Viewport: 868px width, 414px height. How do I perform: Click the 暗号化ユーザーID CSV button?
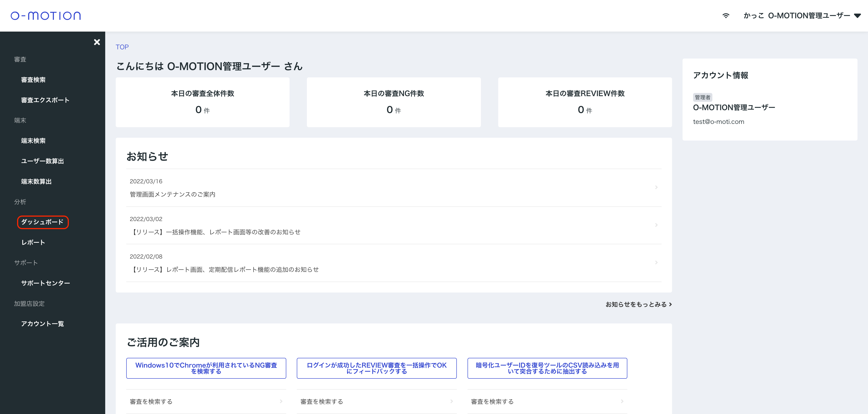pyautogui.click(x=547, y=368)
